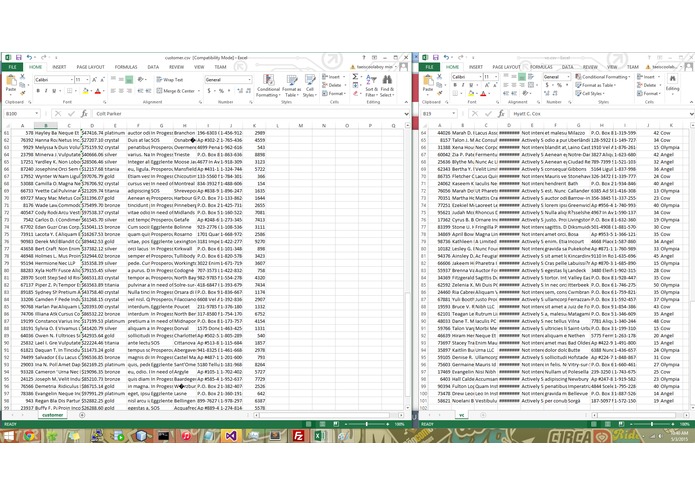This screenshot has height=494, width=695.
Task: Toggle Bold in the vc.csv window
Action: point(455,85)
